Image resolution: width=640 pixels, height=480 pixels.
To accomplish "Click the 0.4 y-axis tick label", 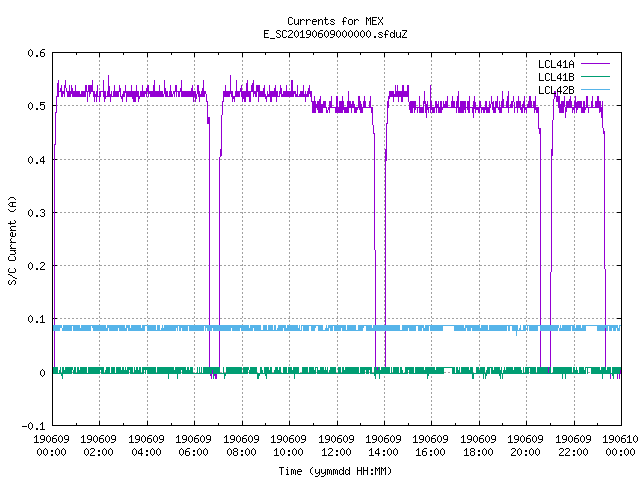I will 36,160.
